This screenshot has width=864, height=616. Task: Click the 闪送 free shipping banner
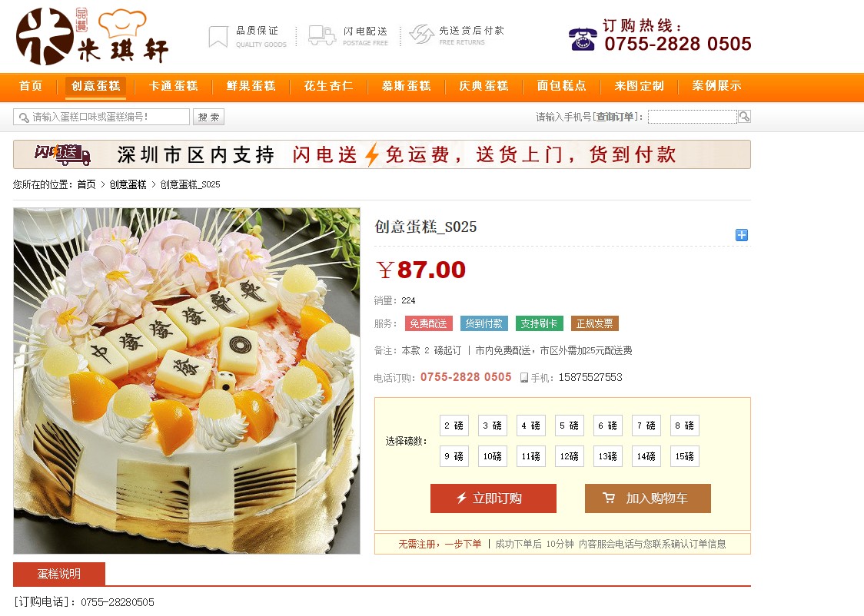(382, 154)
